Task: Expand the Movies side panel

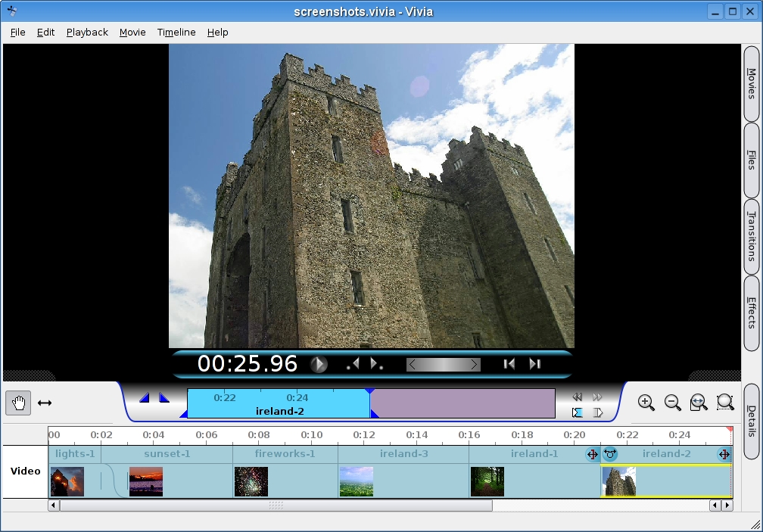Action: 752,84
